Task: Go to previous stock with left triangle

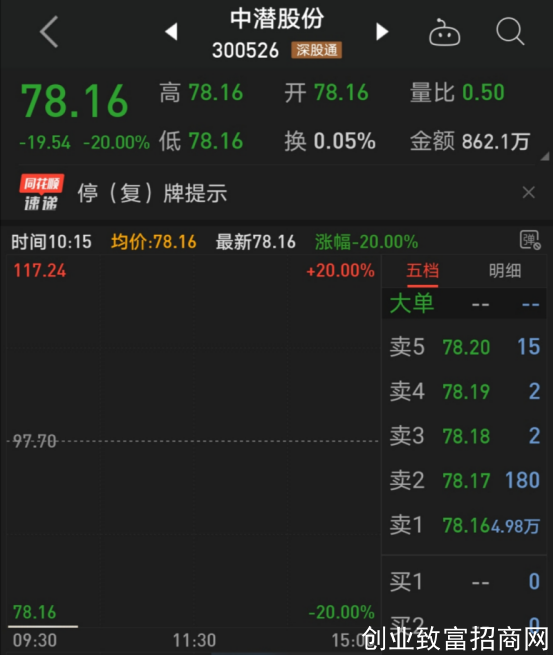Action: tap(172, 32)
